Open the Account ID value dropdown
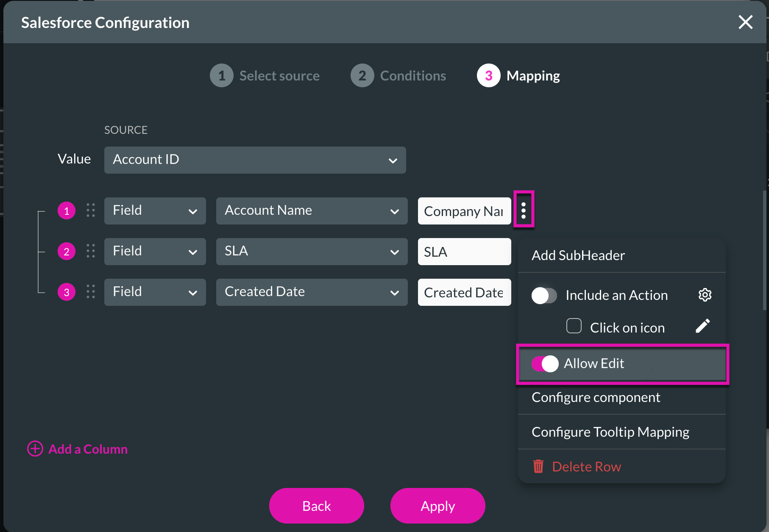Screen dimensions: 769x532 255,160
